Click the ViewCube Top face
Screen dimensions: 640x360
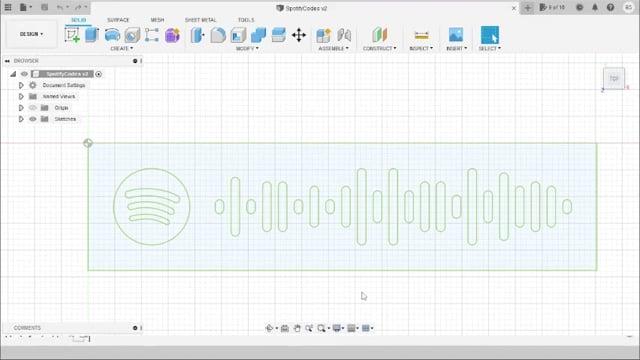[x=614, y=78]
